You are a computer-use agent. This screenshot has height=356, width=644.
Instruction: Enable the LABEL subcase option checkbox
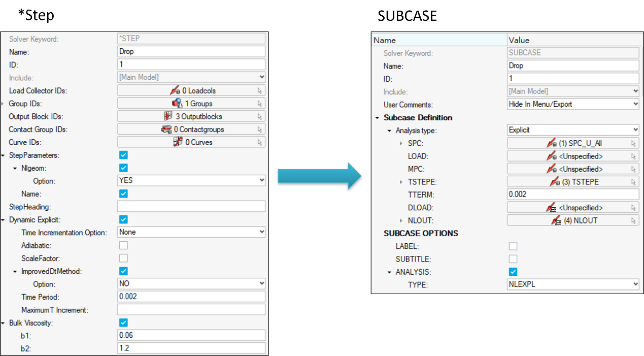tap(513, 246)
